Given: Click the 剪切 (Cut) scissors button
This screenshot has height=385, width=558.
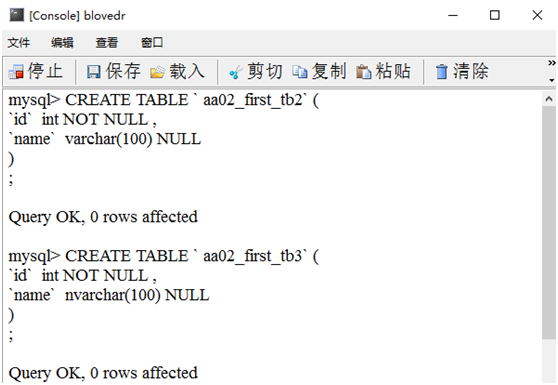Looking at the screenshot, I should click(256, 71).
